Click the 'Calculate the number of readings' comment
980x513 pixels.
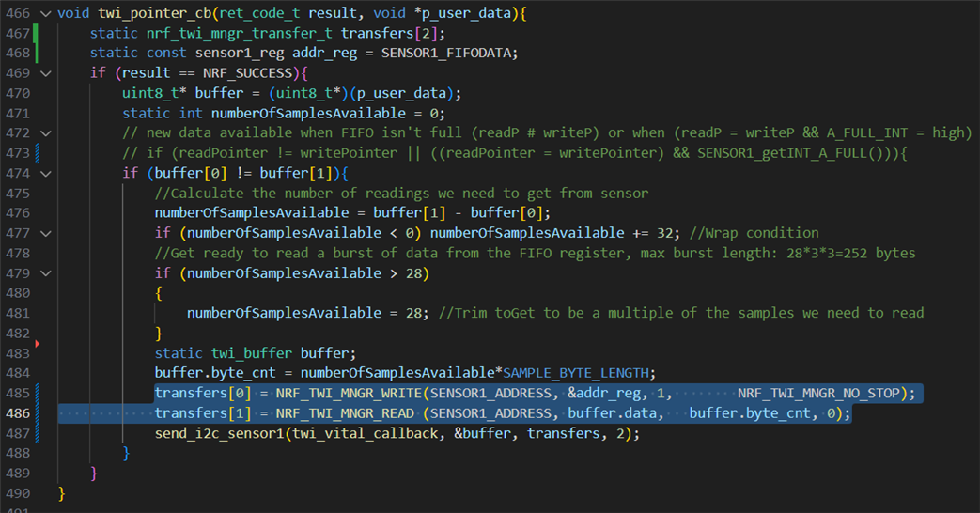401,193
